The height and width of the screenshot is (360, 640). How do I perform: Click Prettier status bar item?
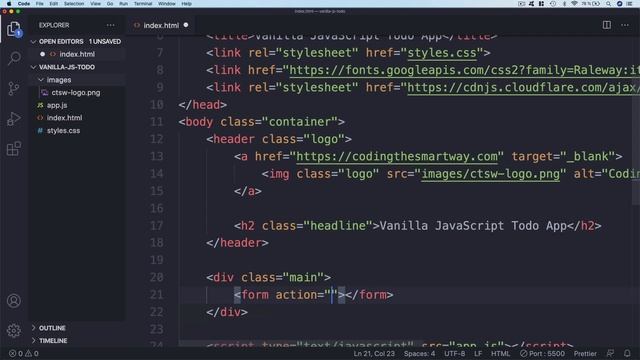tap(585, 353)
